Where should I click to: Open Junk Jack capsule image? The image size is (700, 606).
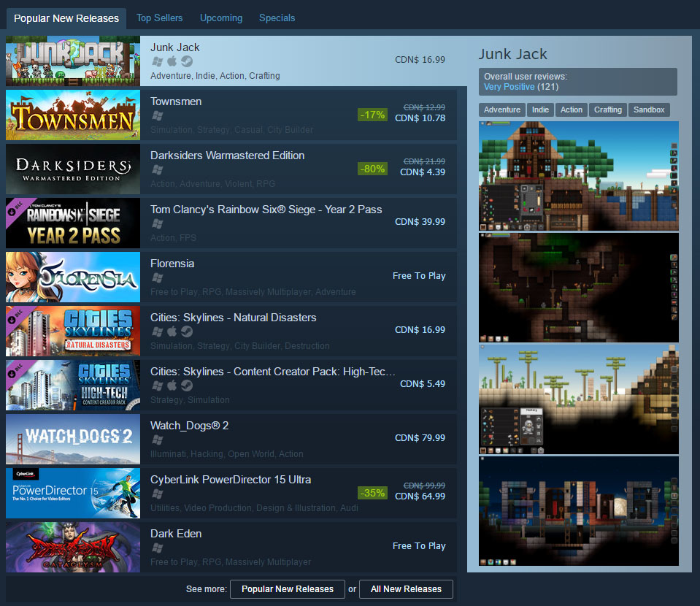[73, 61]
